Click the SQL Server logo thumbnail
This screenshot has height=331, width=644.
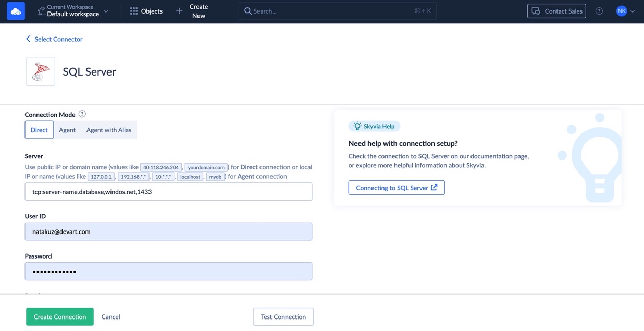tap(41, 71)
